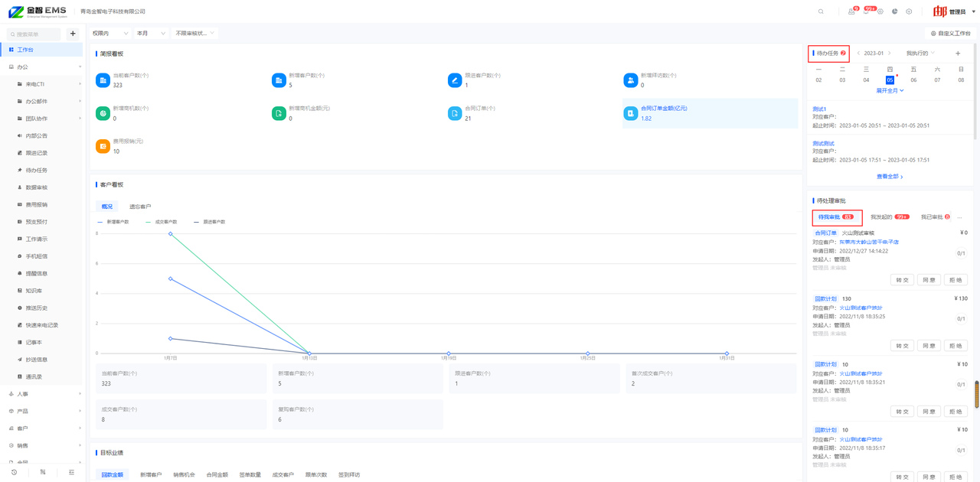Open the 权限内 scope dropdown
The width and height of the screenshot is (980, 482).
[x=109, y=34]
